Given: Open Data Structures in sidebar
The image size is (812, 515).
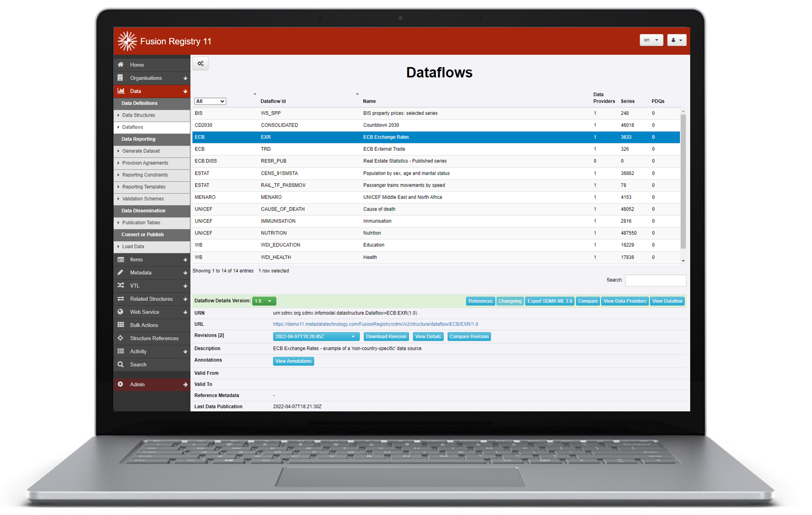Looking at the screenshot, I should (x=139, y=115).
